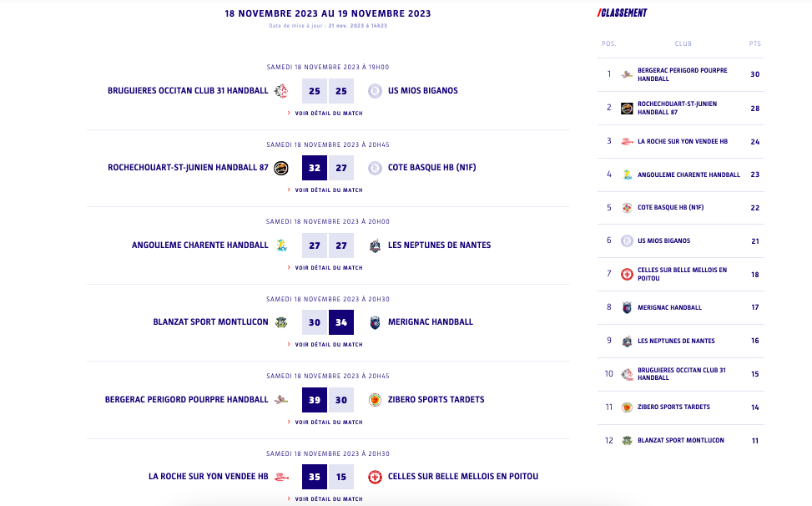Open match details for Bruguieres vs Mios Biganos
The width and height of the screenshot is (812, 506).
328,113
